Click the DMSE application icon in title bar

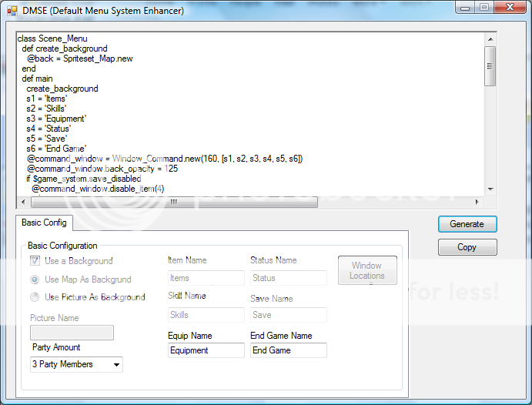click(12, 9)
